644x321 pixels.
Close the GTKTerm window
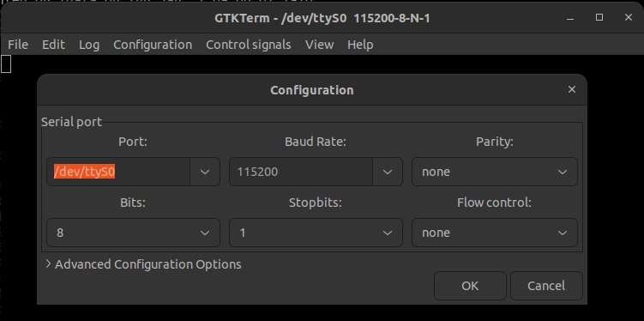coord(628,17)
